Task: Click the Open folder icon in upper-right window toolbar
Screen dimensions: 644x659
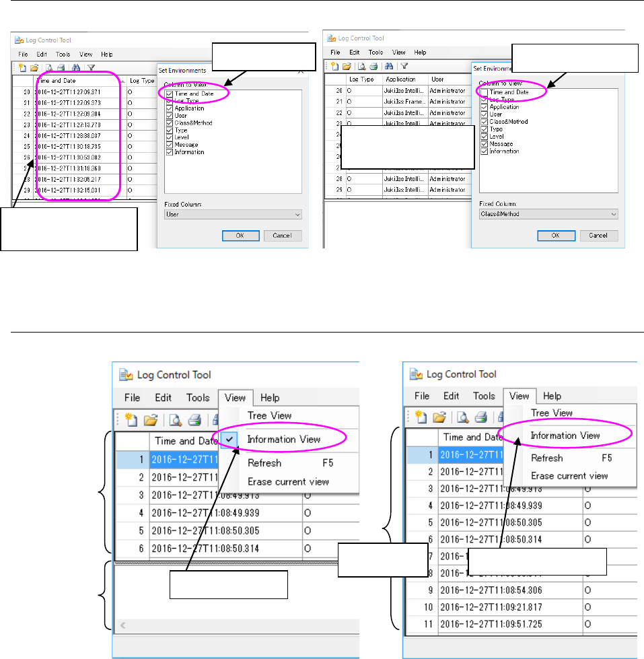Action: [x=347, y=66]
